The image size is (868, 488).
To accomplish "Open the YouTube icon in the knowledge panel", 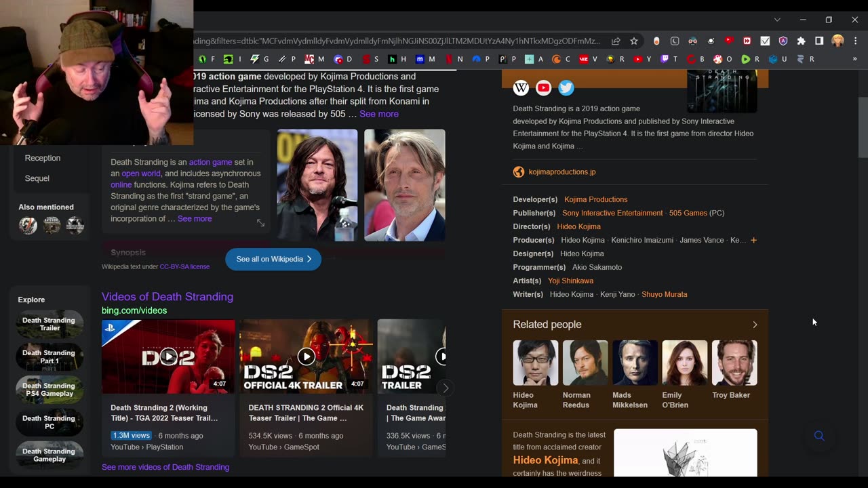I will pos(543,87).
